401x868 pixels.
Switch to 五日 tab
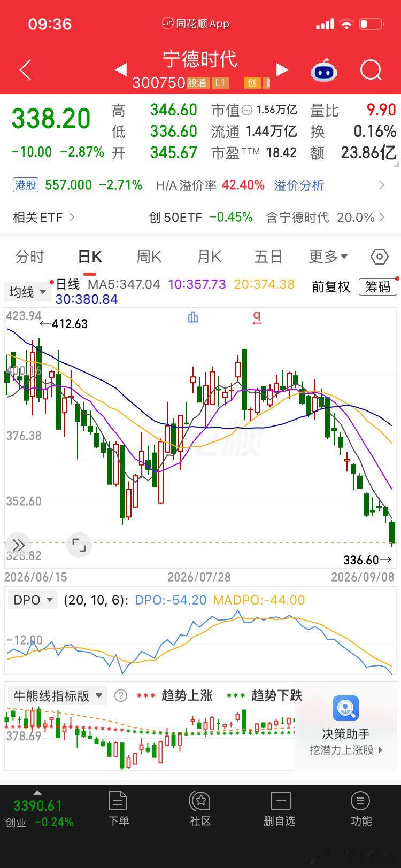[x=268, y=257]
